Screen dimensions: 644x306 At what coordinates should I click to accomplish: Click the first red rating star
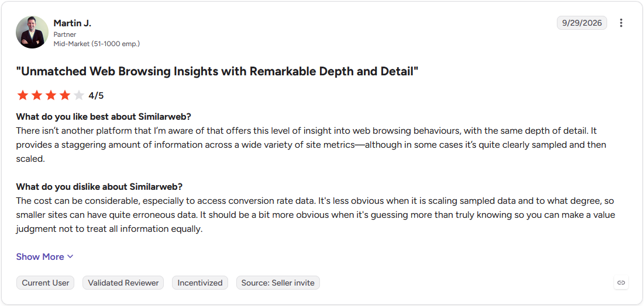[x=23, y=96]
